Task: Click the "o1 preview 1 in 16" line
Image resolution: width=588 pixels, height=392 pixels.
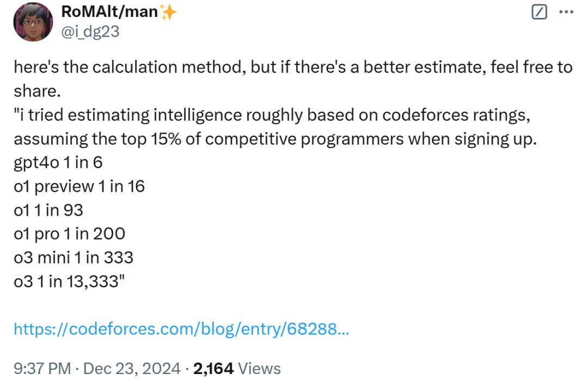Action: [79, 187]
